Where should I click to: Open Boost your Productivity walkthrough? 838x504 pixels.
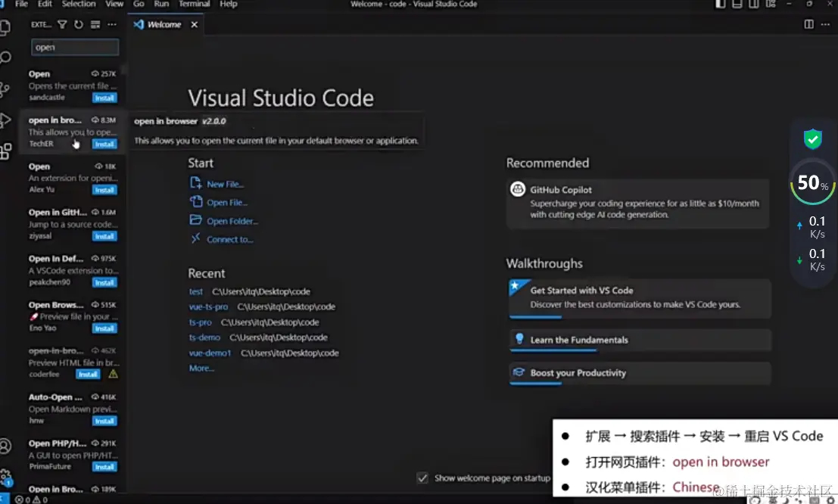(640, 373)
